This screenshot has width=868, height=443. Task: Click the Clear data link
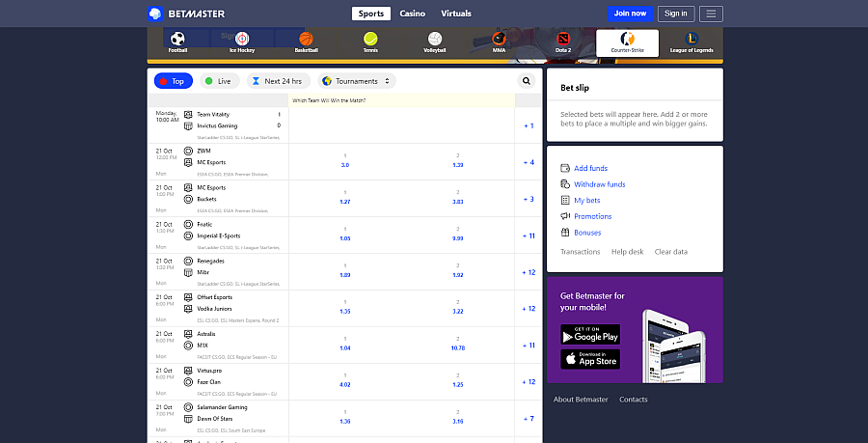coord(671,251)
